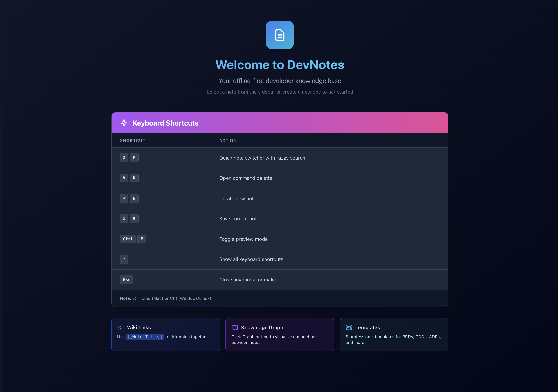Viewport: 558px width, 392px height.
Task: Select the K key badge for command palette
Action: [134, 178]
